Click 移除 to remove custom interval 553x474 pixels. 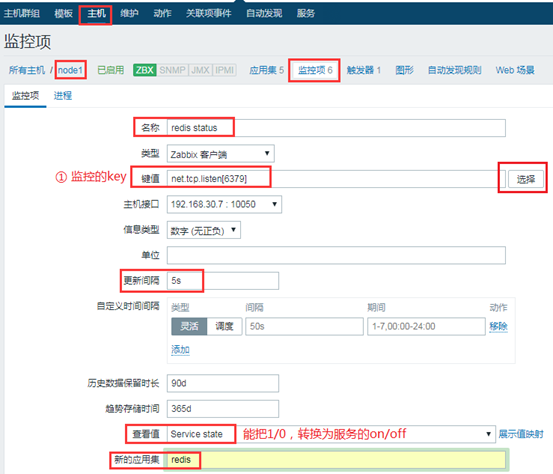pyautogui.click(x=498, y=326)
